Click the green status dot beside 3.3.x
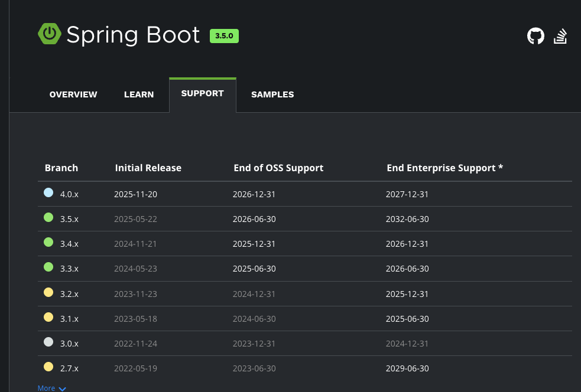Viewport: 581px width, 392px height. (x=48, y=267)
